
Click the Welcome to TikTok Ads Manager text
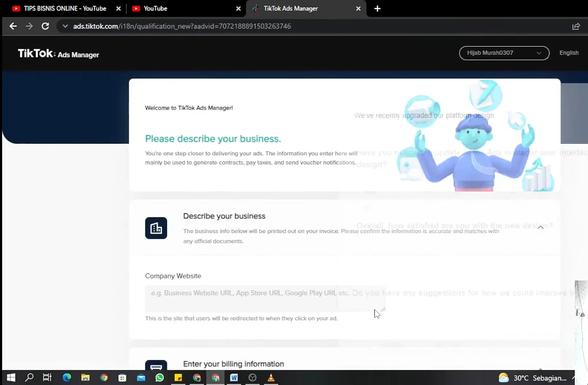tap(189, 108)
